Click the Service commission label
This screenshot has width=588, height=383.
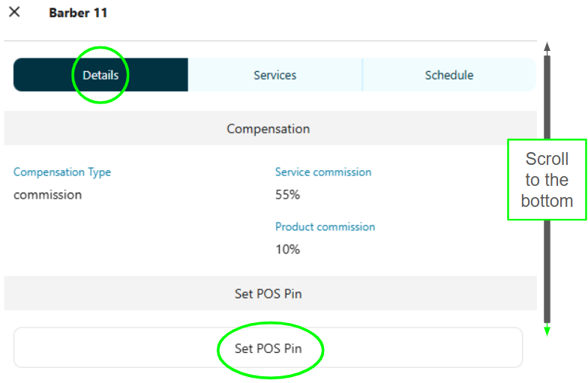click(x=323, y=172)
